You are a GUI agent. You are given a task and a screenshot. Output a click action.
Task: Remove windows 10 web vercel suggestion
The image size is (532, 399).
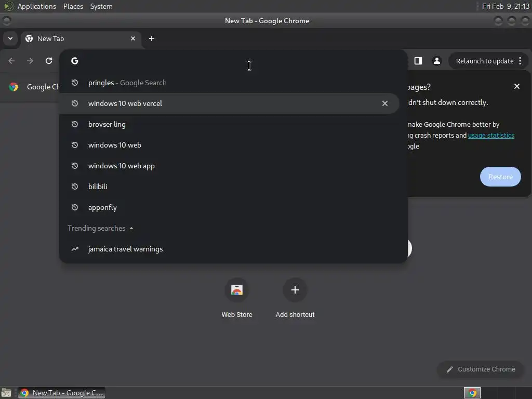tap(385, 103)
